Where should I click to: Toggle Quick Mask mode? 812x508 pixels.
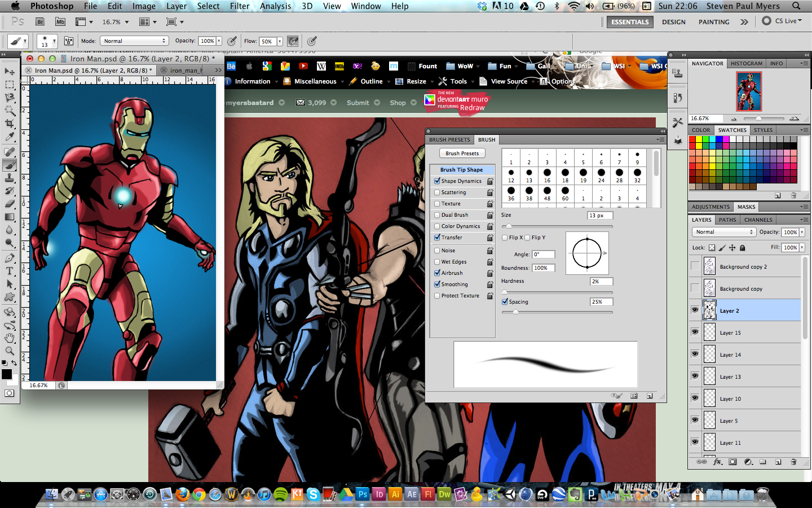pyautogui.click(x=10, y=393)
